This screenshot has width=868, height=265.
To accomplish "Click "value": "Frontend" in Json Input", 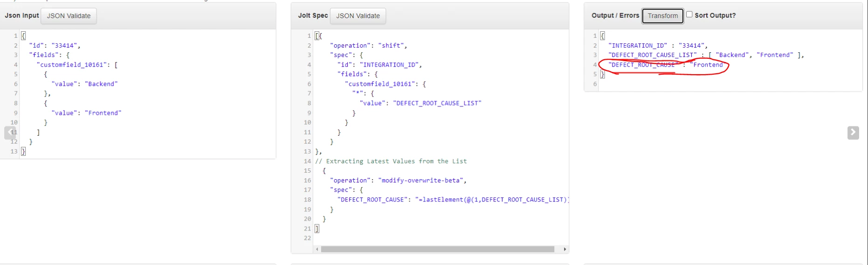I will (86, 113).
